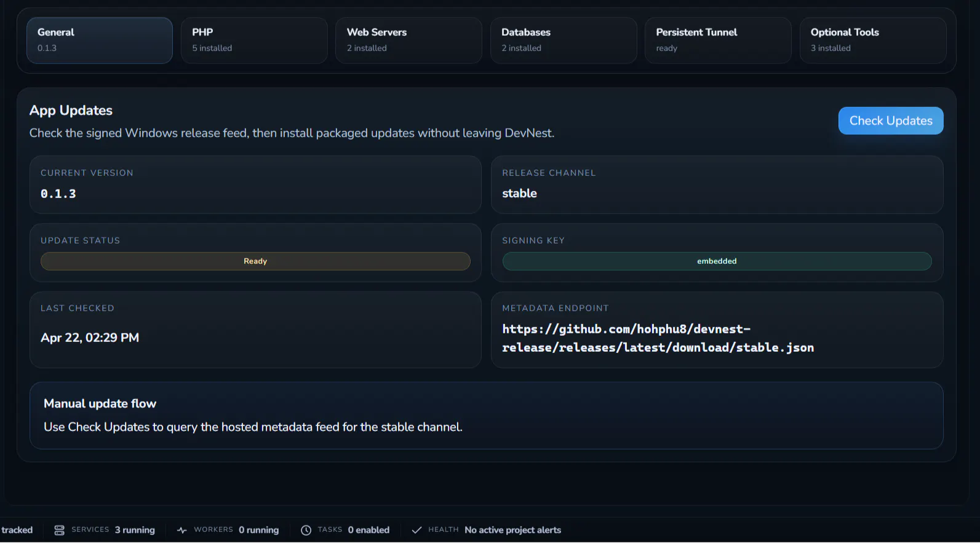980x543 pixels.
Task: Open the Web Servers tab
Action: [x=408, y=40]
